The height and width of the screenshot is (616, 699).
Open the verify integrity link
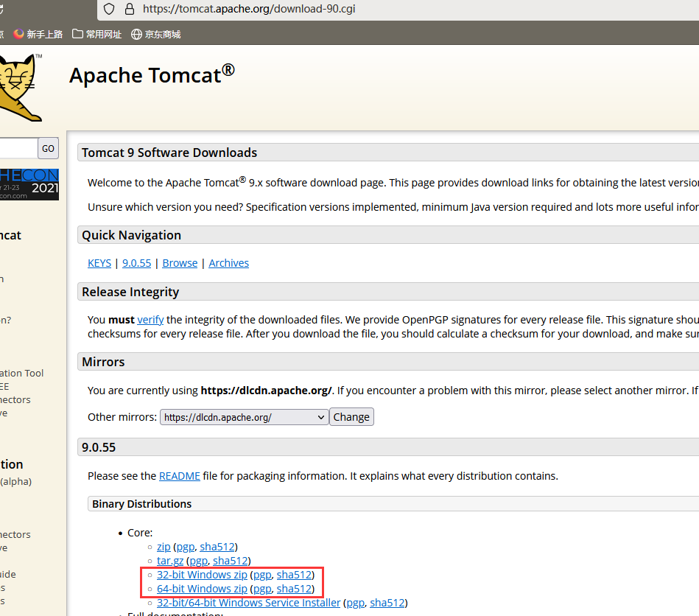(150, 320)
